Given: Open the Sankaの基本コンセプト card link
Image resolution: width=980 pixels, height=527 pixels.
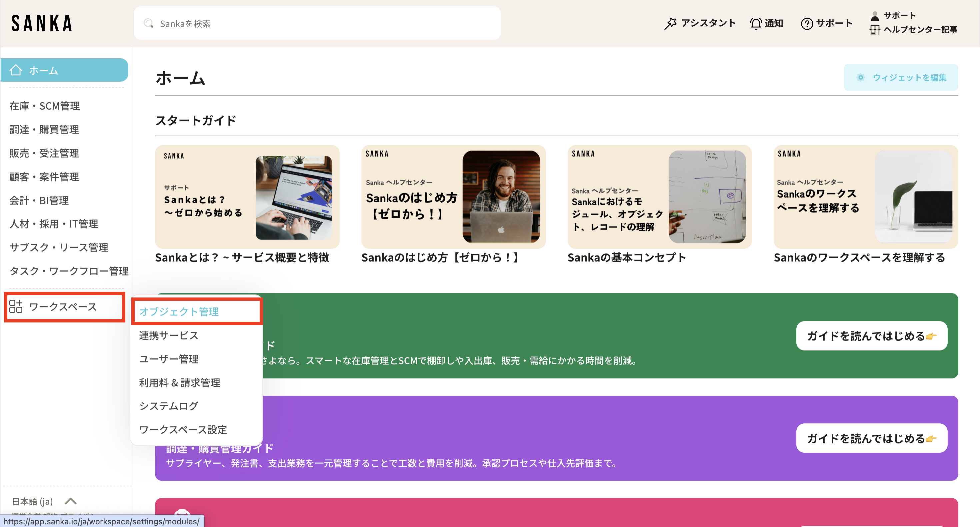Looking at the screenshot, I should tap(627, 258).
